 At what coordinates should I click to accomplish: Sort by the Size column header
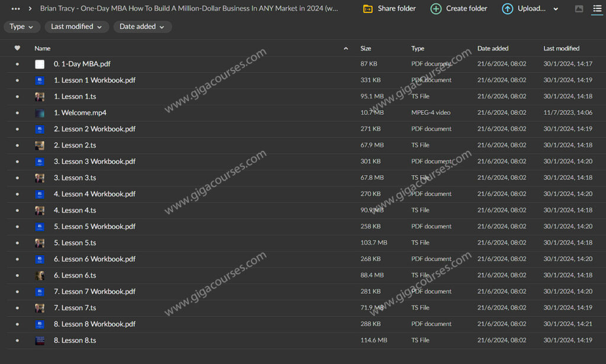(x=366, y=49)
